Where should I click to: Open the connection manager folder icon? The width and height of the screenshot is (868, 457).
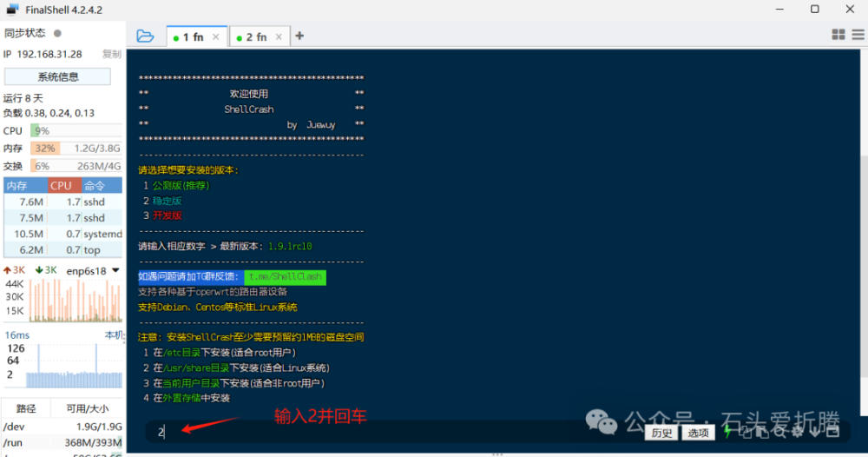pos(145,36)
